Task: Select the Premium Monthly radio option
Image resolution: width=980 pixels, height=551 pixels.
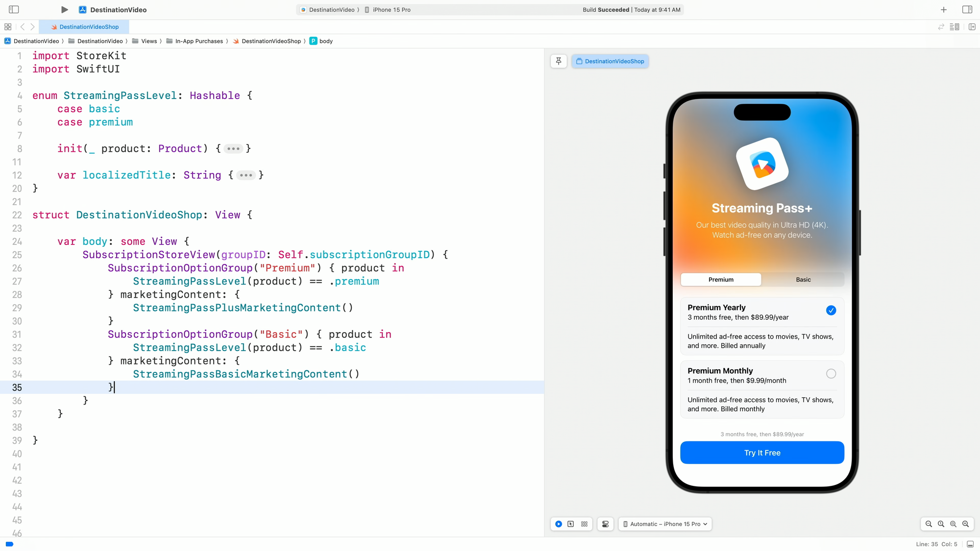Action: (831, 374)
